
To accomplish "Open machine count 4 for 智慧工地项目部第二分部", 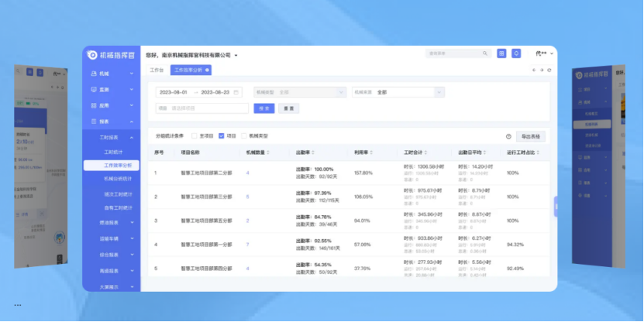I will (248, 173).
